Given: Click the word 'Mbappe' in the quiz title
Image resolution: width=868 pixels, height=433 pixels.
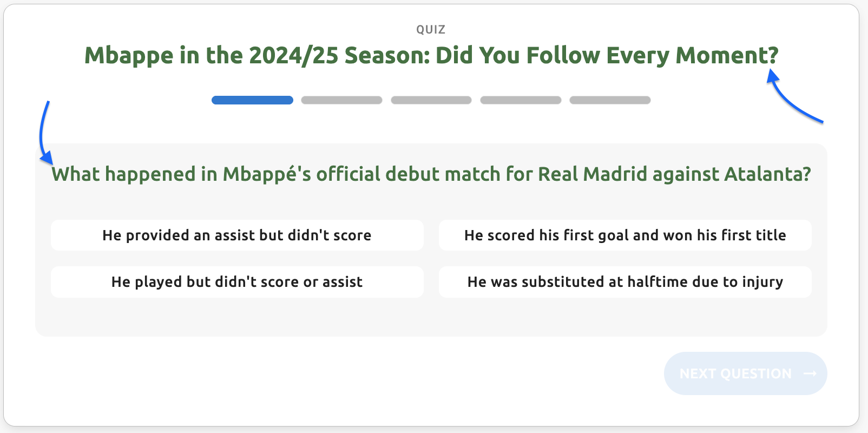Looking at the screenshot, I should [129, 56].
